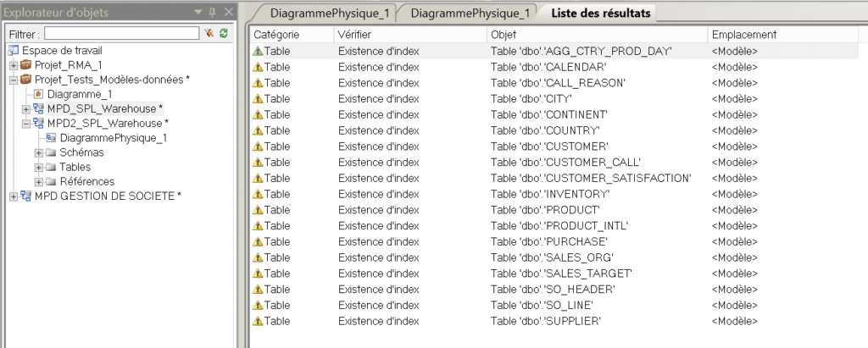
Task: Sort by the Vérifier column header
Action: click(411, 35)
